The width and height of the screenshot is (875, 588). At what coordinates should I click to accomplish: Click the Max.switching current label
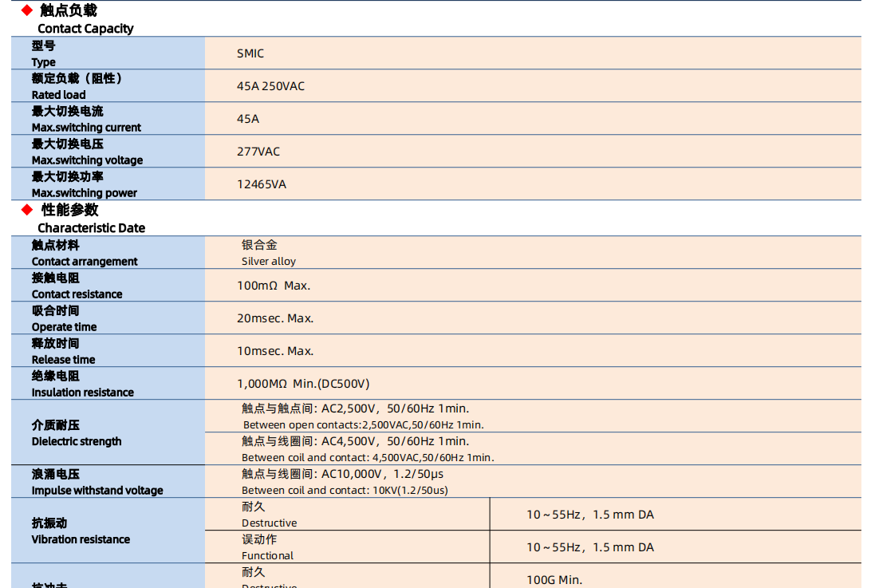point(86,128)
